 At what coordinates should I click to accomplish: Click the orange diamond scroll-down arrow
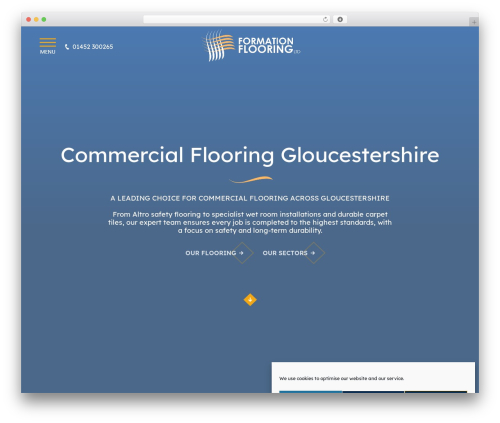pyautogui.click(x=250, y=300)
